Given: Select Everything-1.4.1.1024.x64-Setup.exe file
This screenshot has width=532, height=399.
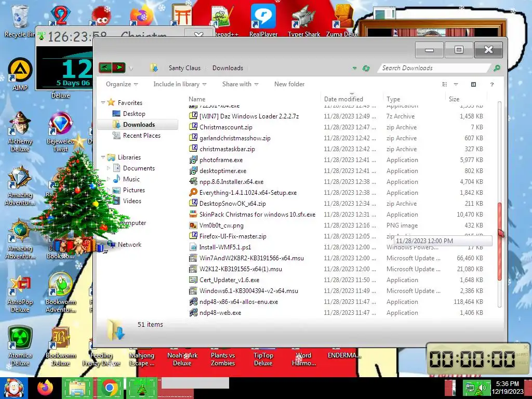Looking at the screenshot, I should [x=248, y=192].
